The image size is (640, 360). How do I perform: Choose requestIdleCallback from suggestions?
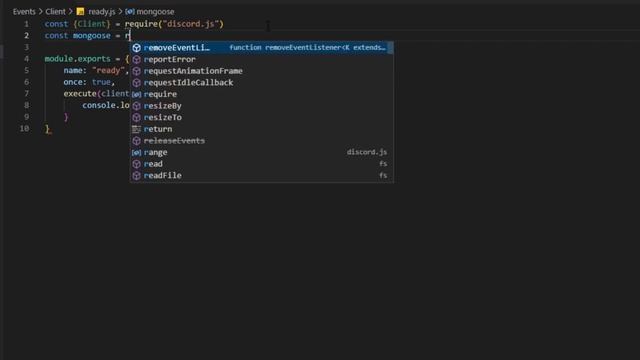[262, 82]
